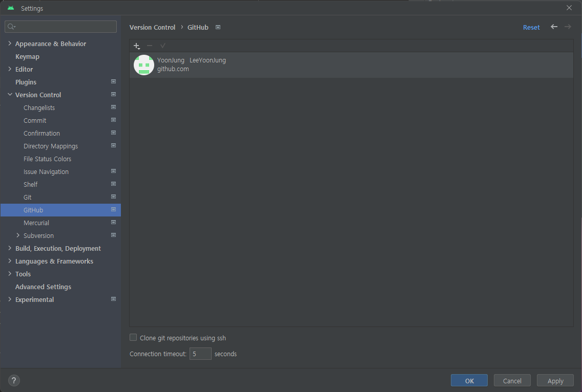This screenshot has height=392, width=582.
Task: Select GitHub settings page
Action: pos(60,210)
